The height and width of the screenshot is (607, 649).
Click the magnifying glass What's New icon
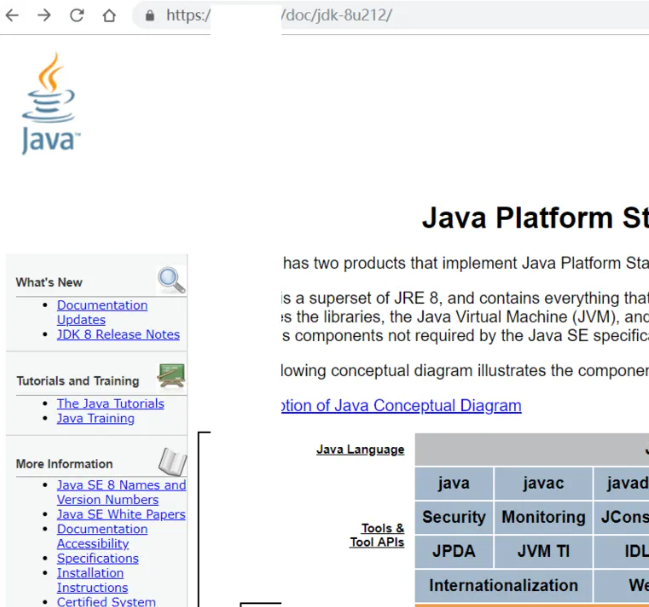click(171, 280)
